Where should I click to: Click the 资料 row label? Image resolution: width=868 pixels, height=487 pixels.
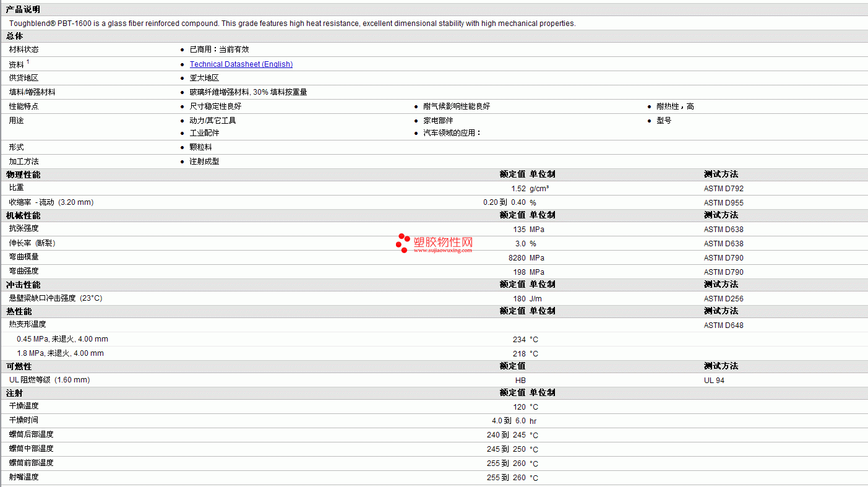16,64
